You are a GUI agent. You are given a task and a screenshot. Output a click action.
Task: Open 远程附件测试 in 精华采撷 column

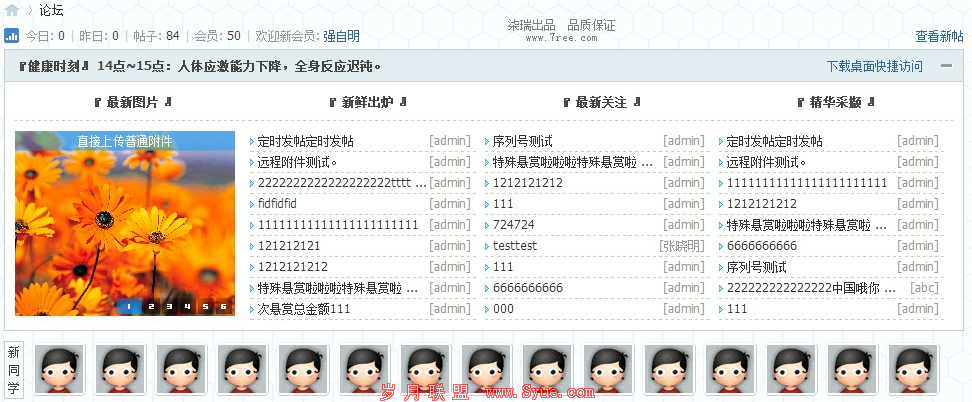(766, 163)
